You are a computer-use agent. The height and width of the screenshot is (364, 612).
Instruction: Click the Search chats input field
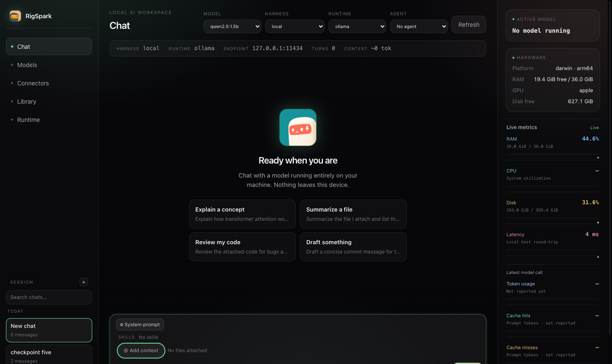click(x=49, y=297)
